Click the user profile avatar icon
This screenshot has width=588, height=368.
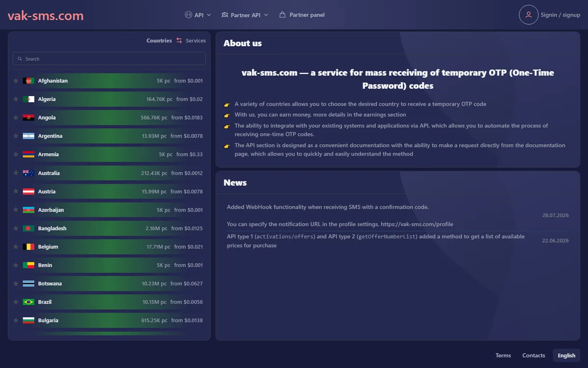(528, 15)
